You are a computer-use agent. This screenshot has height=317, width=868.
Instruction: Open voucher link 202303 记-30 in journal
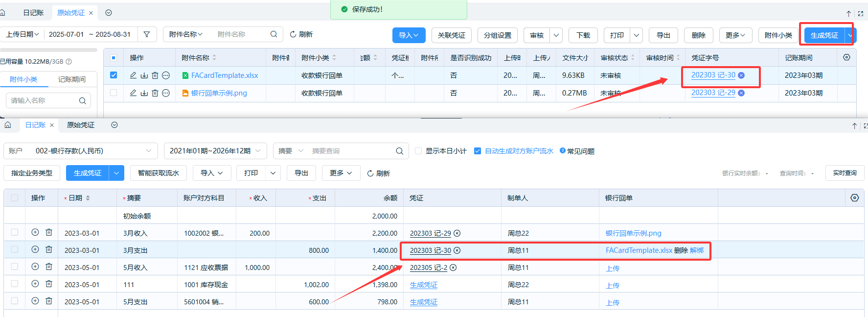pyautogui.click(x=430, y=250)
